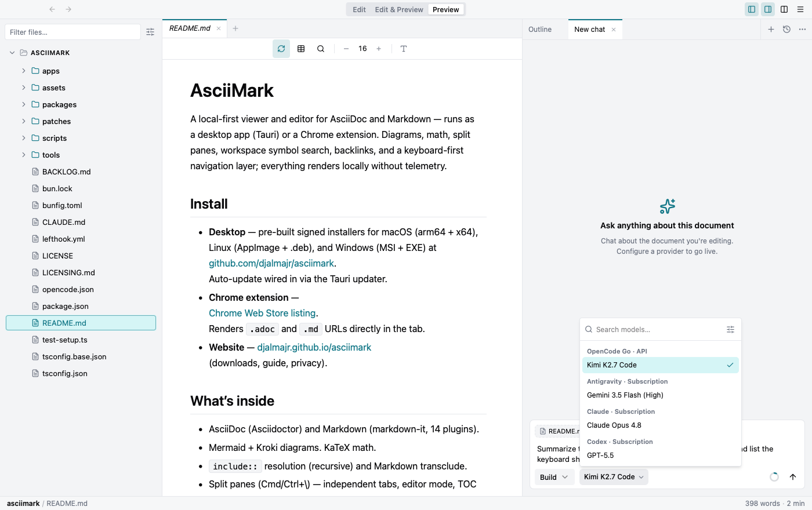This screenshot has width=812, height=510.
Task: Go back using the left arrow
Action: click(52, 9)
